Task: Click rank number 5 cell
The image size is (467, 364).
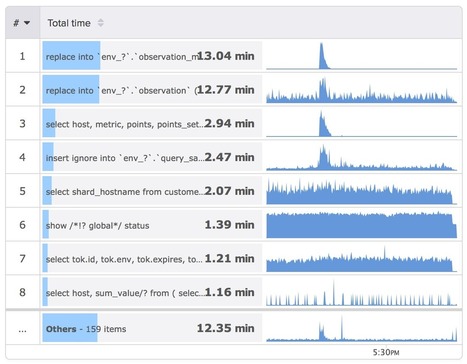Action: (x=22, y=191)
